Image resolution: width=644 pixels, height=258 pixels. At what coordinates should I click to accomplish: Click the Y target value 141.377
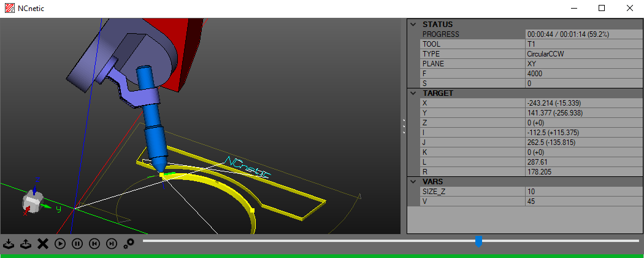pos(583,113)
